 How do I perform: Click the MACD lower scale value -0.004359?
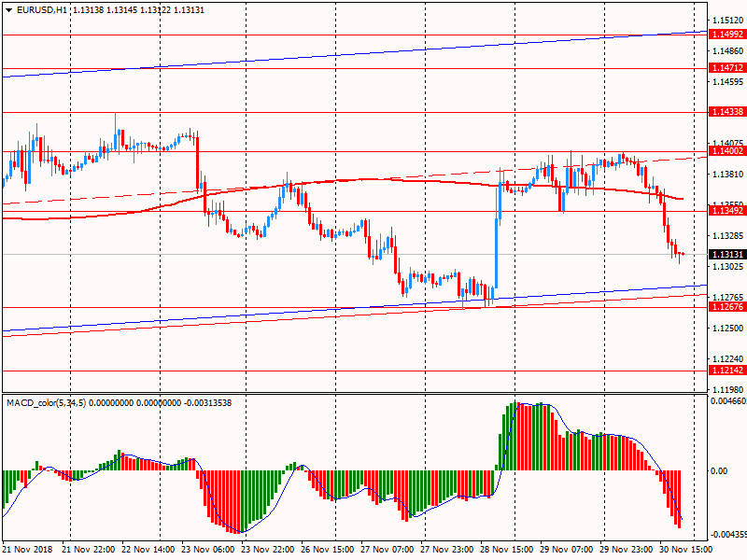pos(727,534)
